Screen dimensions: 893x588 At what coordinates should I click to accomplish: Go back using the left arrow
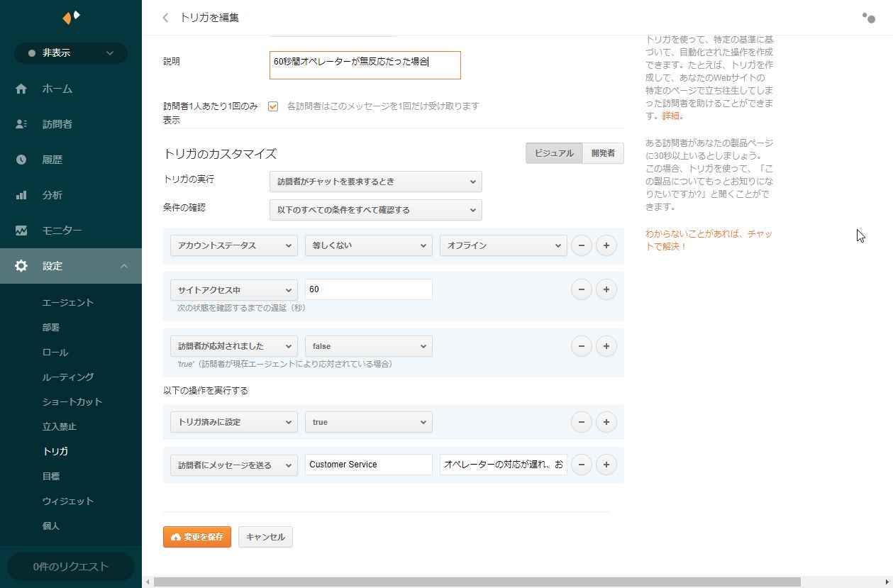click(165, 18)
